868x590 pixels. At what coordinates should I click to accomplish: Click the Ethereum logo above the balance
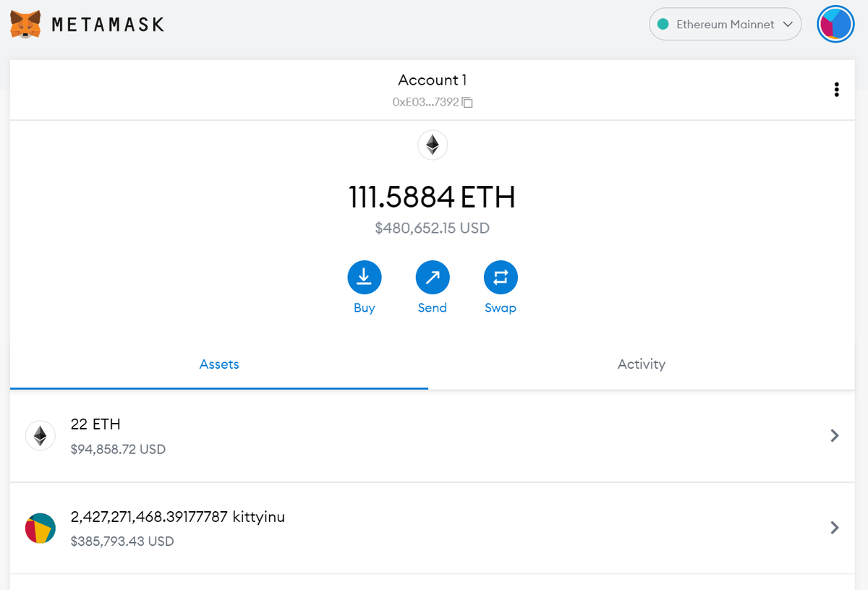(x=433, y=145)
